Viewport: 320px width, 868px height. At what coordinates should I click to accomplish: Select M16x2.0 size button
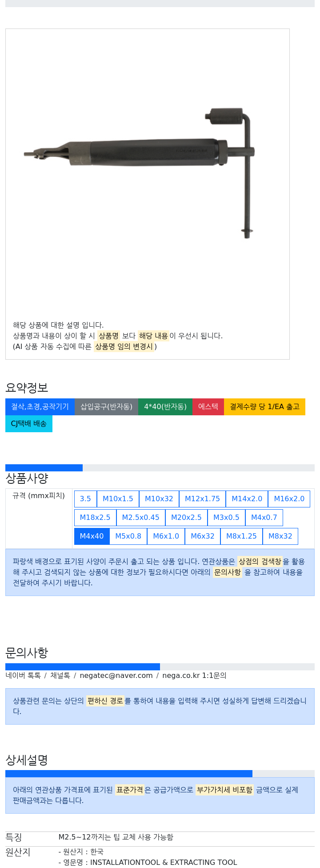coord(289,499)
